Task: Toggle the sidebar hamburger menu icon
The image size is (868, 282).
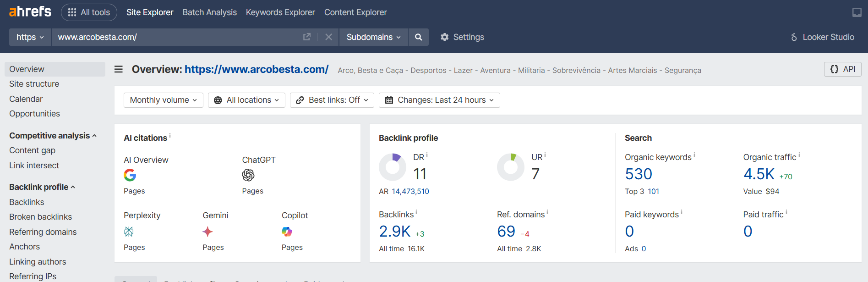Action: pos(119,69)
